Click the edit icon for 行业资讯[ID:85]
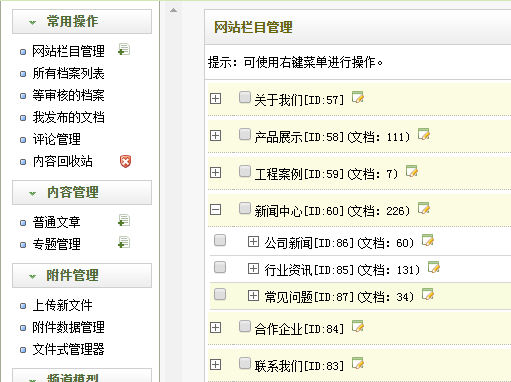 [434, 267]
